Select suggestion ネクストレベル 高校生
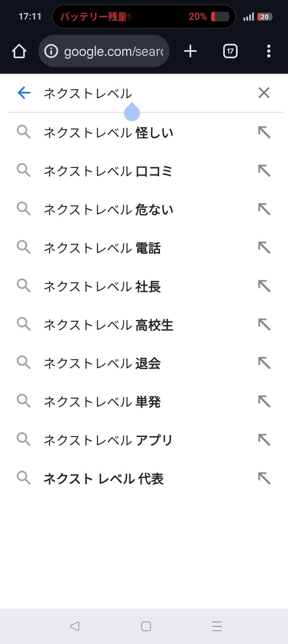This screenshot has width=288, height=644. [x=109, y=325]
